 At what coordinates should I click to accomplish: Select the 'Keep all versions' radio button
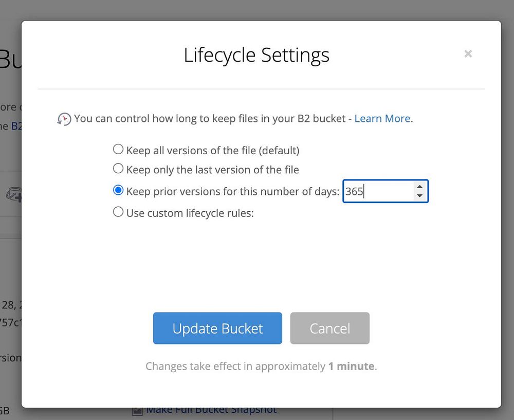[118, 150]
